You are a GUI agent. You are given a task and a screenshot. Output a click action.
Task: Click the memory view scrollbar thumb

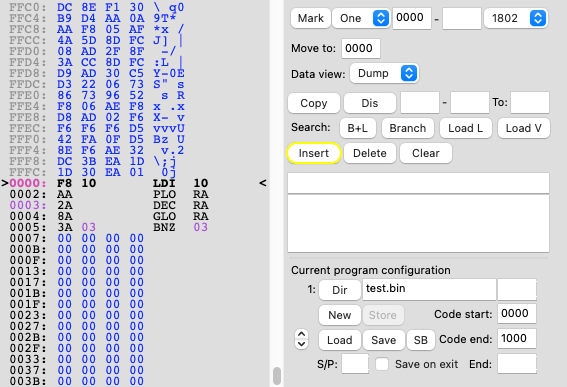[x=277, y=376]
